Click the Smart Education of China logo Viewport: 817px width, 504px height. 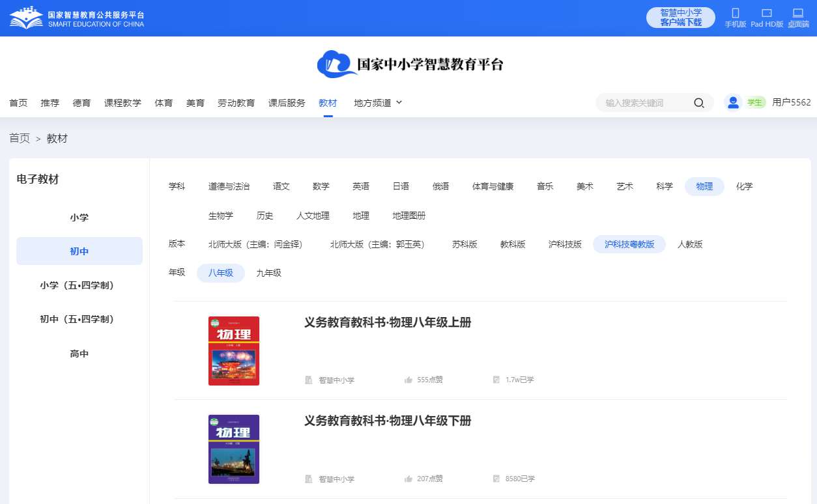point(77,18)
